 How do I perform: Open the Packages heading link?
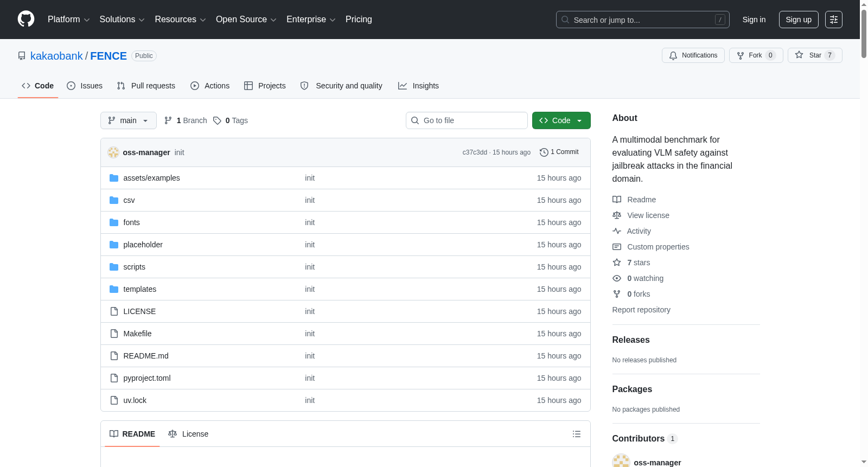pos(632,389)
